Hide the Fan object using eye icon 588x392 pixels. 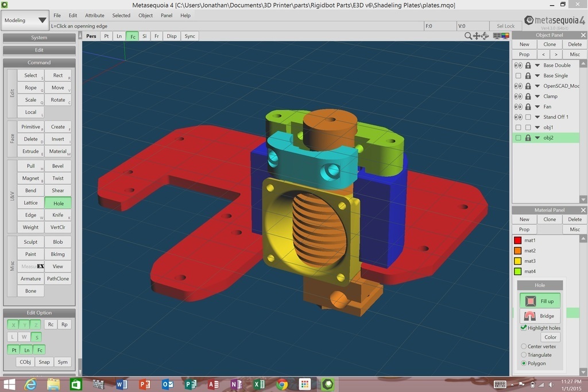point(518,107)
